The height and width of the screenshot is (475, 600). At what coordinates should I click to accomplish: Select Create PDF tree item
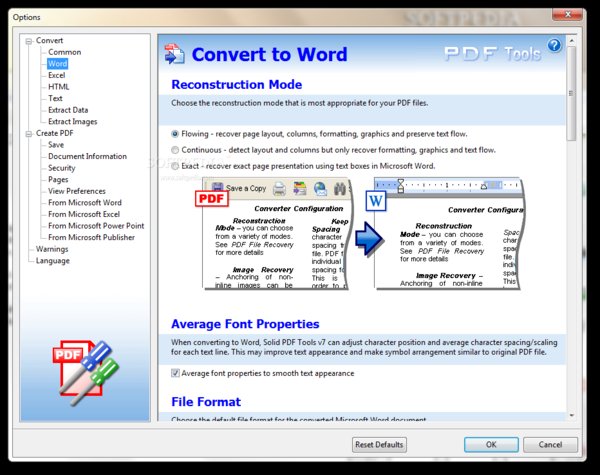[x=54, y=133]
